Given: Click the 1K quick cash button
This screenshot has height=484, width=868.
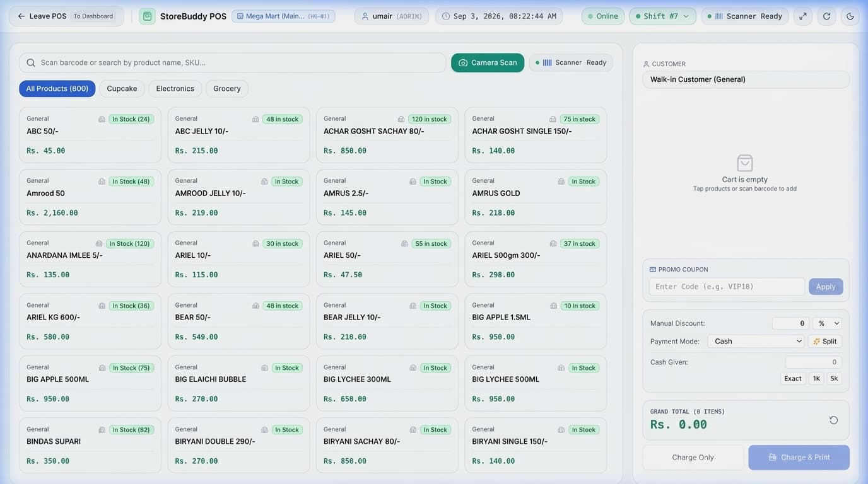Looking at the screenshot, I should point(816,379).
